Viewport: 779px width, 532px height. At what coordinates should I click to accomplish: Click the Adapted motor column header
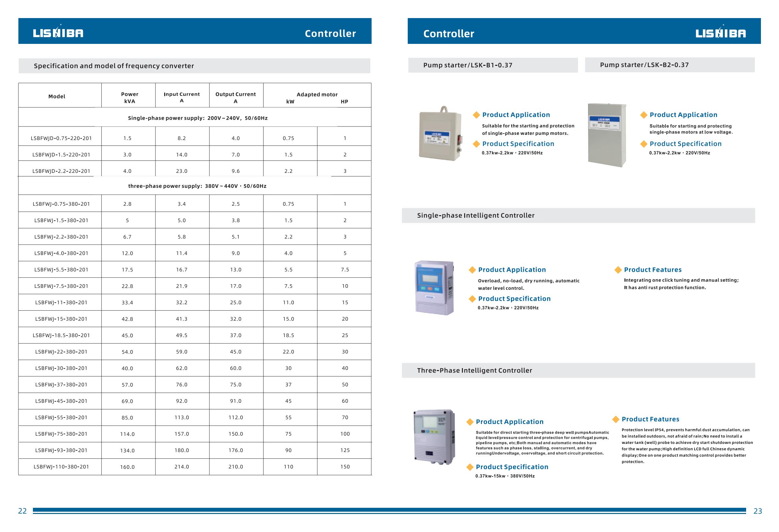pyautogui.click(x=317, y=95)
